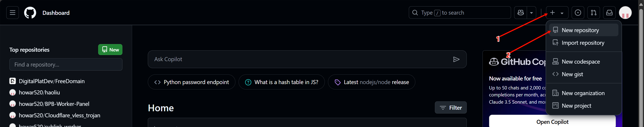
Task: Click the green New repository button
Action: click(110, 49)
